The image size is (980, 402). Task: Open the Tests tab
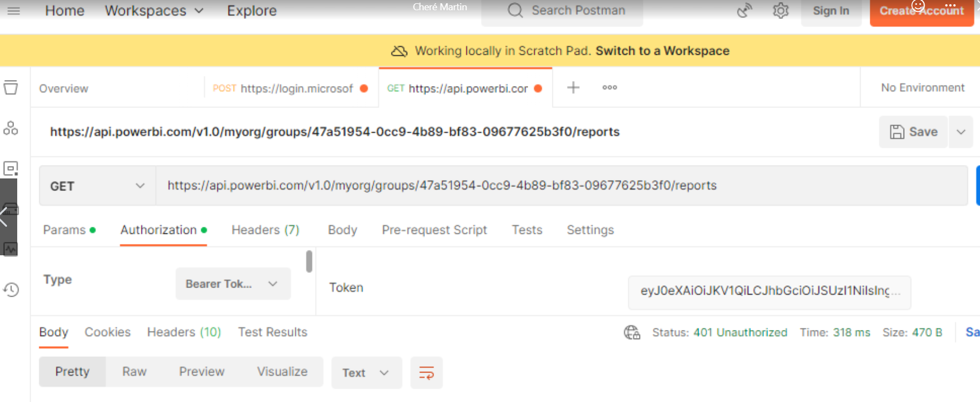tap(527, 230)
